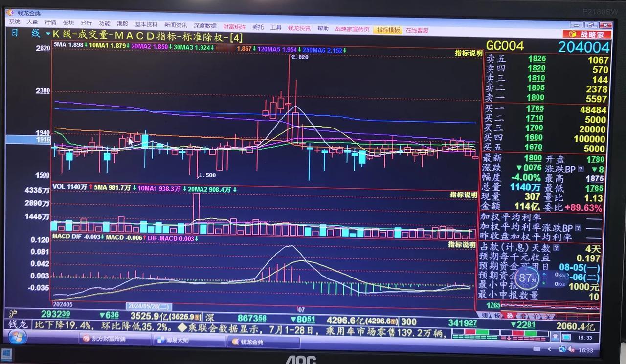Click the 委比 +89.63% value
The height and width of the screenshot is (364, 626).
[x=583, y=208]
